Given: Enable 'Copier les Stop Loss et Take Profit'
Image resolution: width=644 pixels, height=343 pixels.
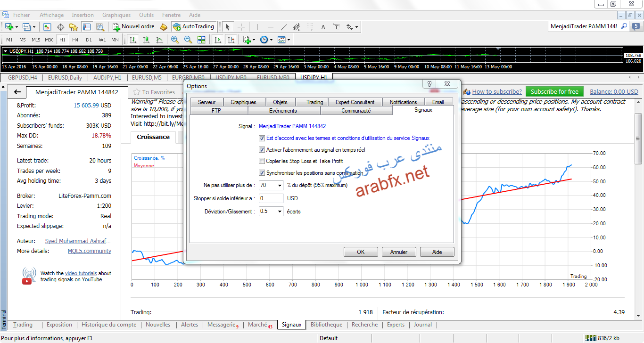Looking at the screenshot, I should pos(262,161).
